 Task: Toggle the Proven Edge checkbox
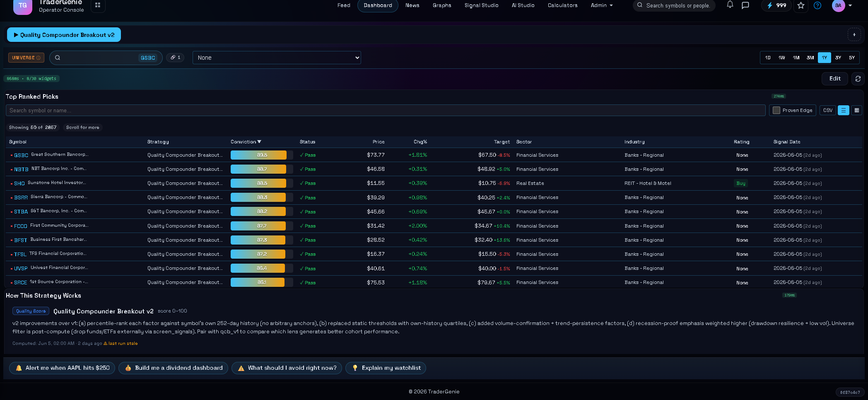(776, 110)
